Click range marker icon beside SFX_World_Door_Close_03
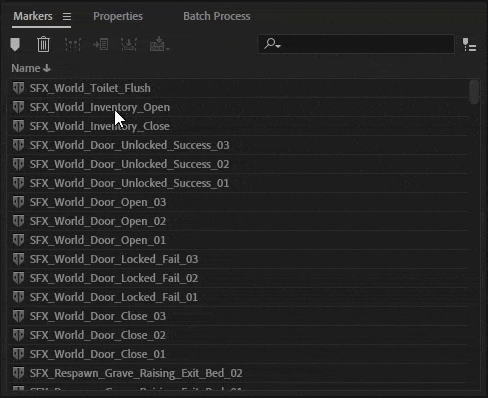This screenshot has width=488, height=398. click(x=18, y=316)
